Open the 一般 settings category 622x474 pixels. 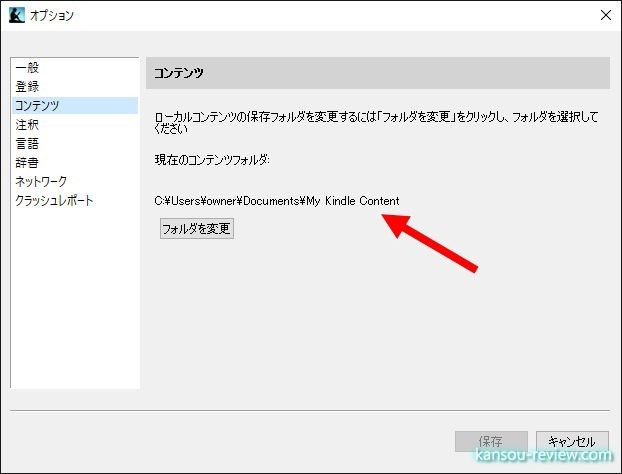(75, 67)
